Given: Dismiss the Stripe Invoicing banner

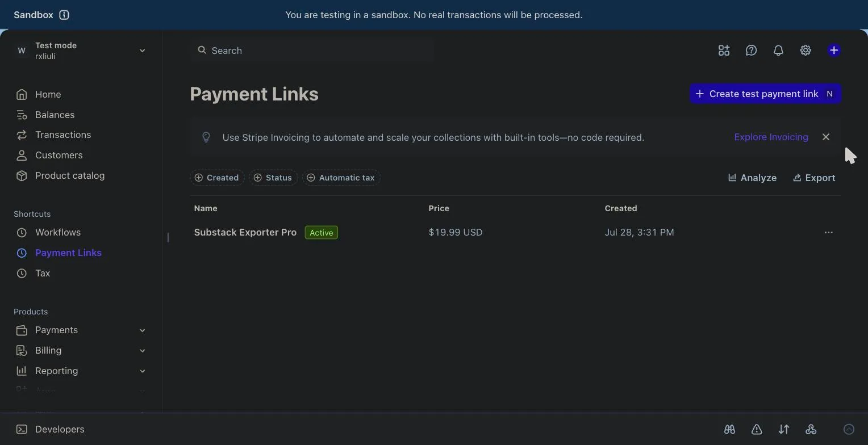Looking at the screenshot, I should 826,137.
